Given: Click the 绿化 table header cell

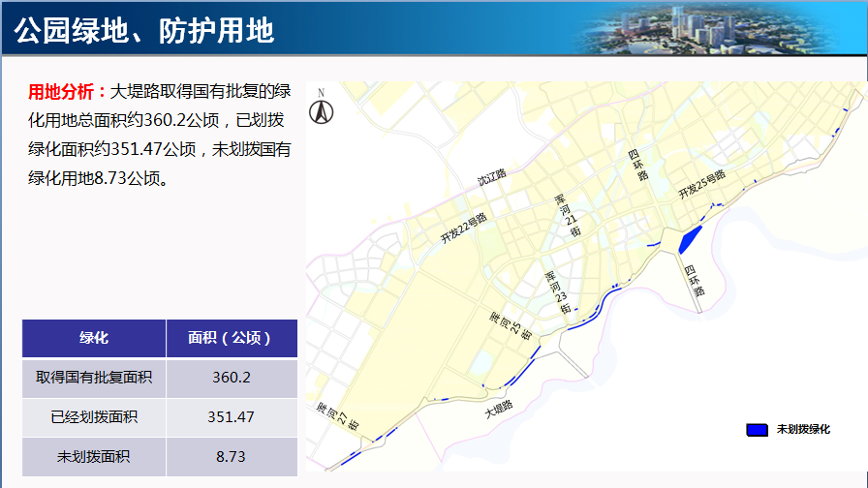Looking at the screenshot, I should (x=94, y=338).
